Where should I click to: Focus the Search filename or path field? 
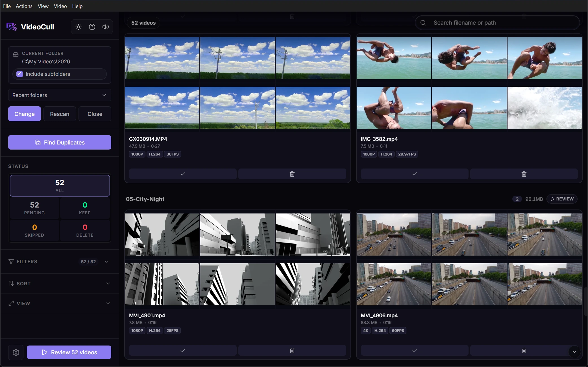497,23
